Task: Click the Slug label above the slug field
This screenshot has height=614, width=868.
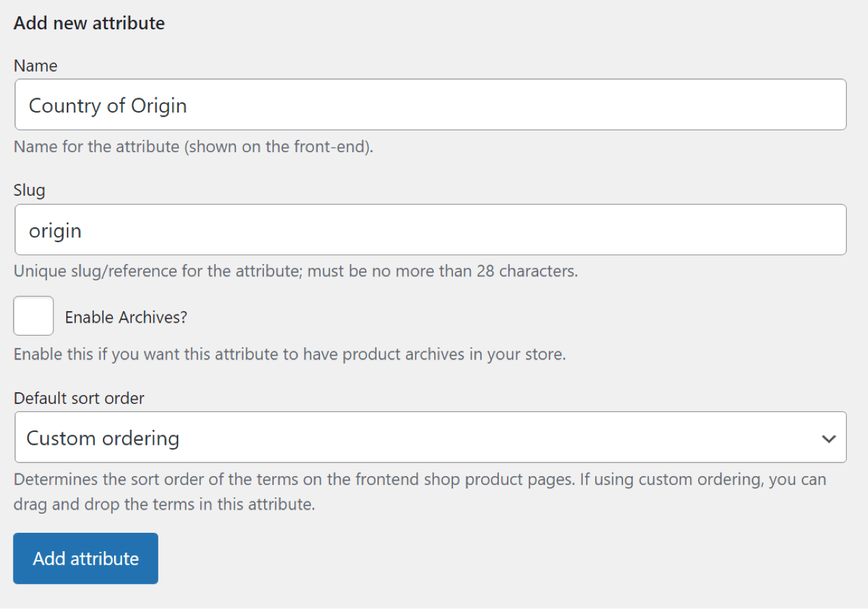Action: click(x=29, y=190)
